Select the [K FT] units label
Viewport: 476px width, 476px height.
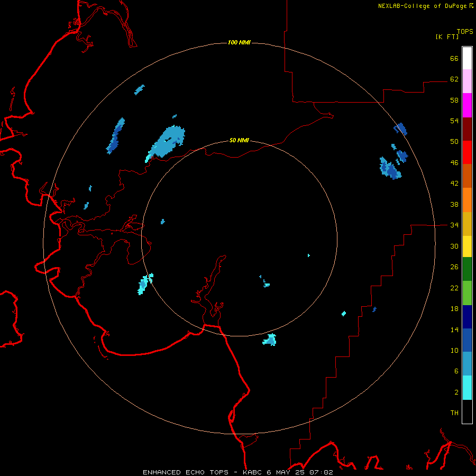pyautogui.click(x=447, y=36)
